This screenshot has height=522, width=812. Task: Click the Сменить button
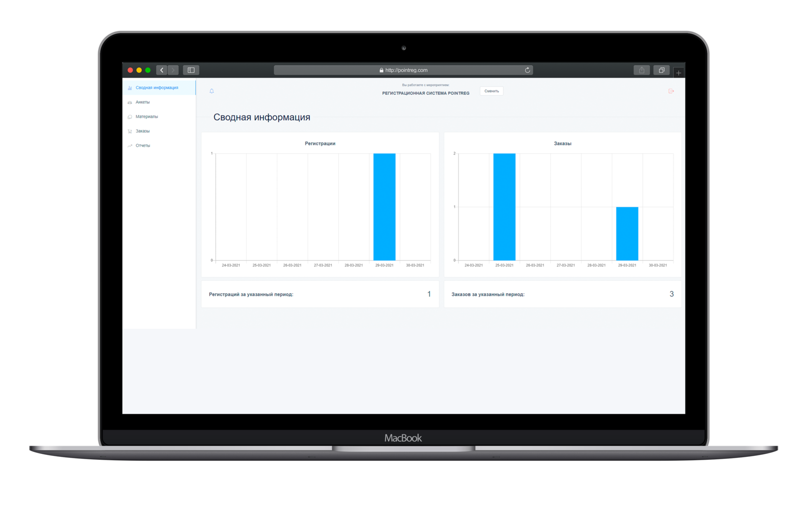click(x=492, y=91)
